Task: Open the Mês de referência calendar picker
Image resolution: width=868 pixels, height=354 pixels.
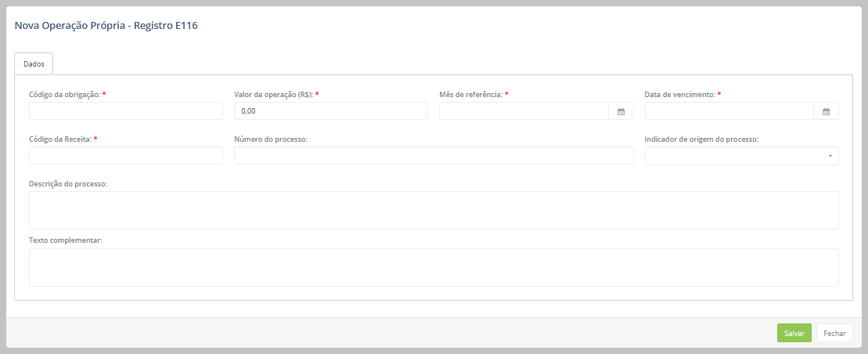Action: click(x=621, y=111)
